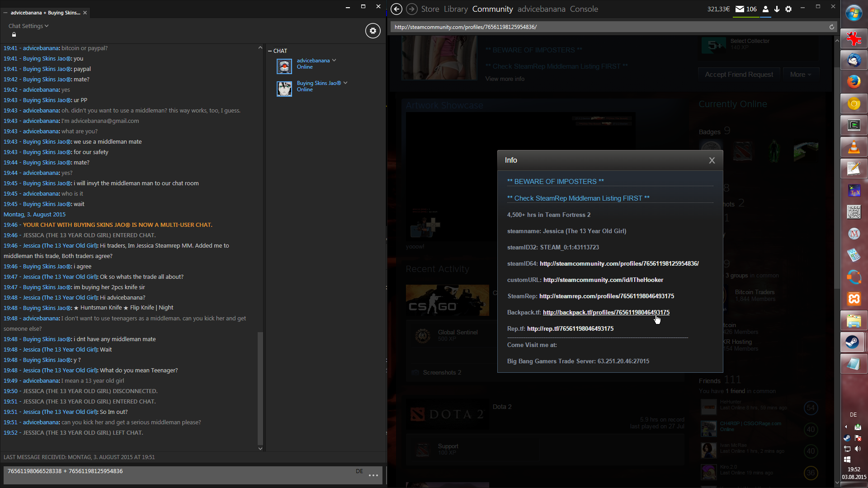Close the Info dialog
868x488 pixels.
(x=712, y=160)
